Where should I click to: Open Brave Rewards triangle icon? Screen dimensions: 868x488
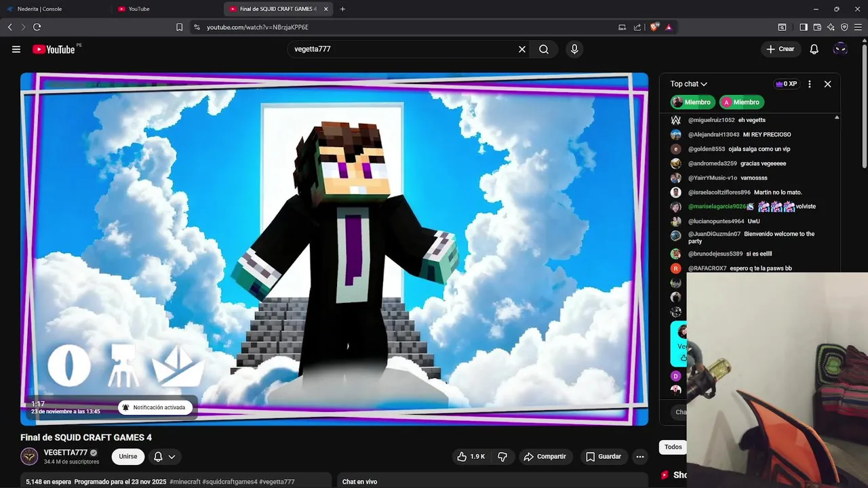669,27
